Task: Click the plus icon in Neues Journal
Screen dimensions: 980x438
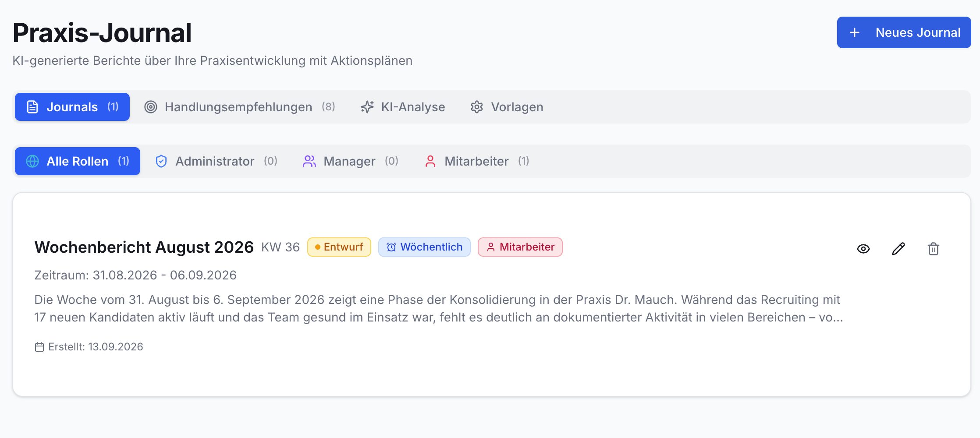Action: [855, 32]
